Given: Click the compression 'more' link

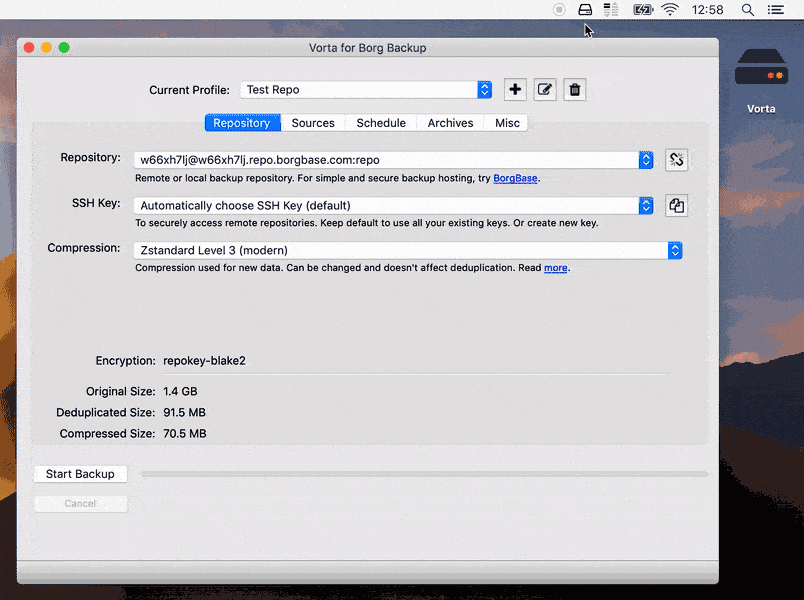Looking at the screenshot, I should tap(555, 268).
